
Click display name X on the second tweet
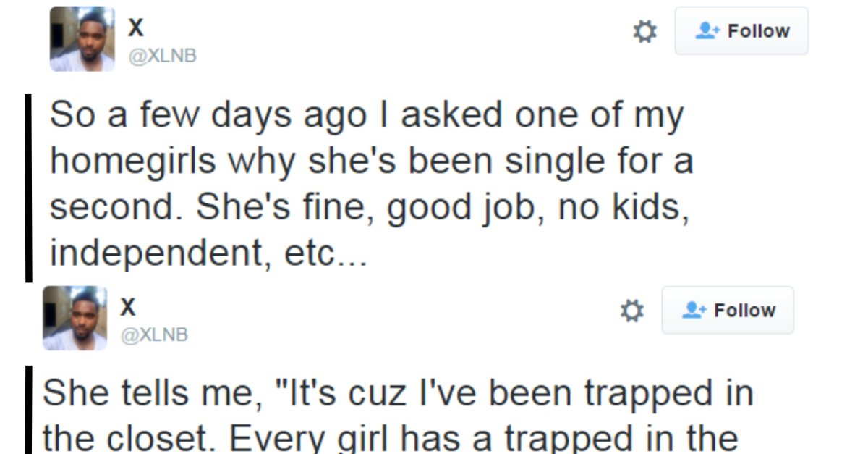click(128, 308)
